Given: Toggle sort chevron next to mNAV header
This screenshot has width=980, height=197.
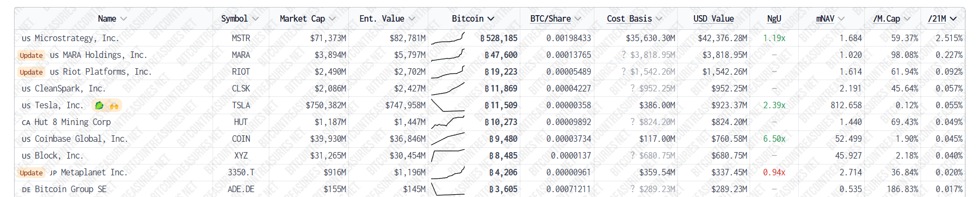Looking at the screenshot, I should click(x=841, y=19).
